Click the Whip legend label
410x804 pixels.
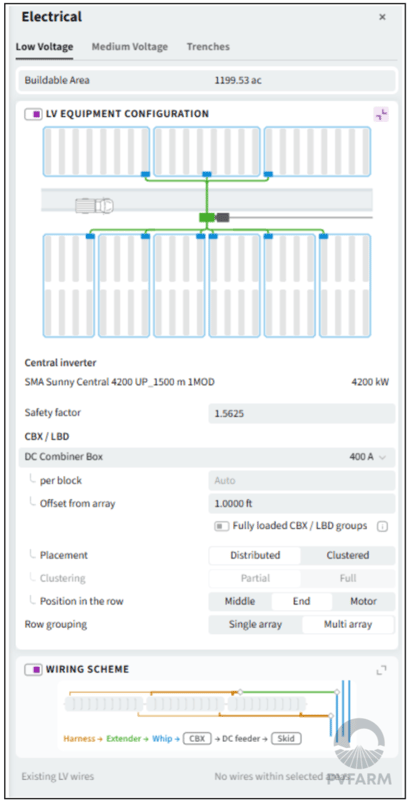tap(162, 739)
